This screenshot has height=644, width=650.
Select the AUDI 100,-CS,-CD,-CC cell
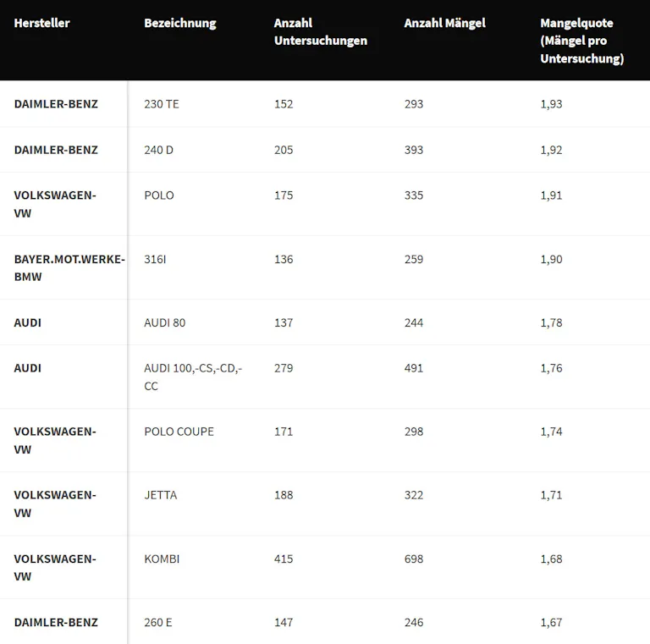tap(193, 377)
